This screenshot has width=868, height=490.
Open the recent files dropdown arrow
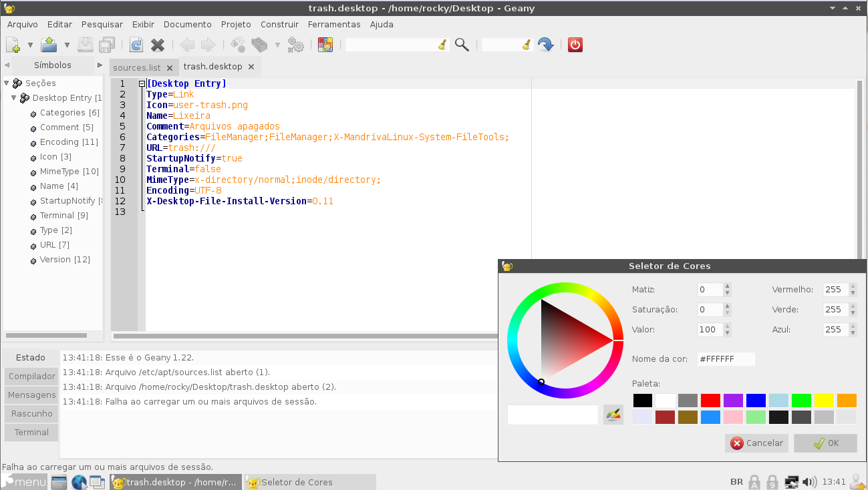pos(67,45)
